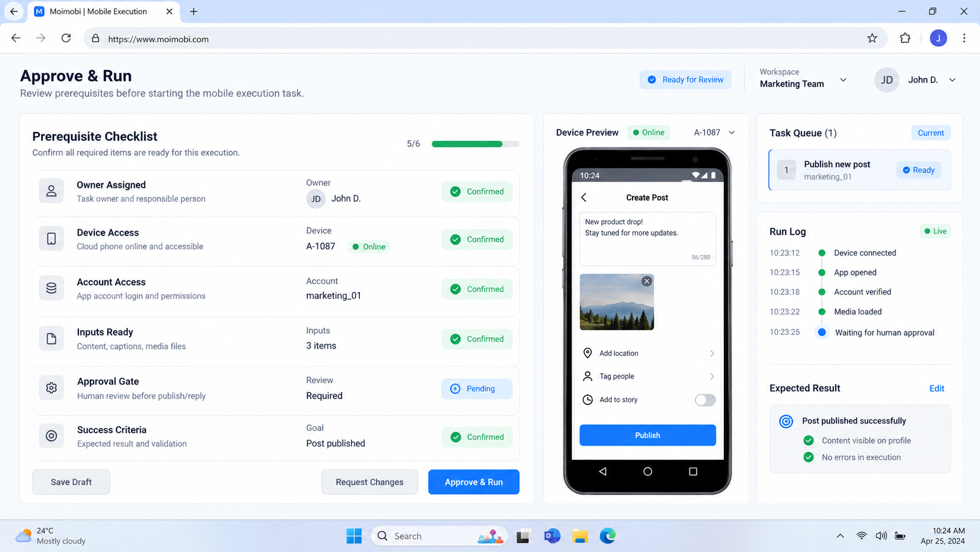This screenshot has width=980, height=552.
Task: Click the Request Changes button
Action: pos(369,482)
